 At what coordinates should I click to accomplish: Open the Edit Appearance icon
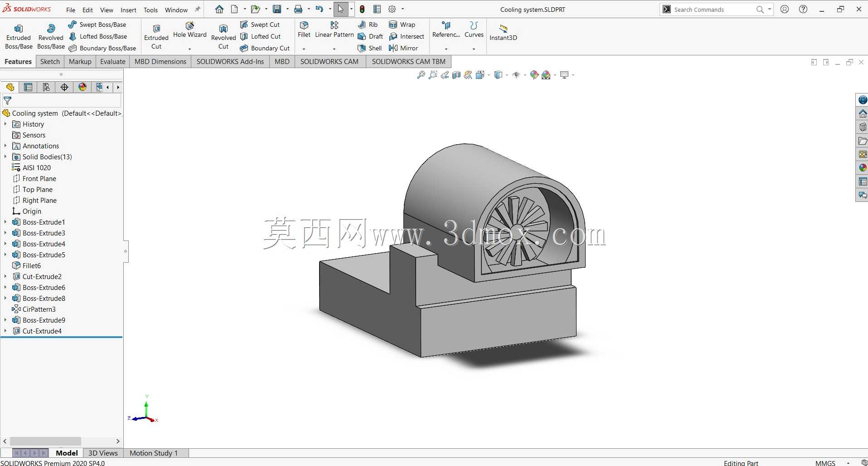[x=534, y=75]
